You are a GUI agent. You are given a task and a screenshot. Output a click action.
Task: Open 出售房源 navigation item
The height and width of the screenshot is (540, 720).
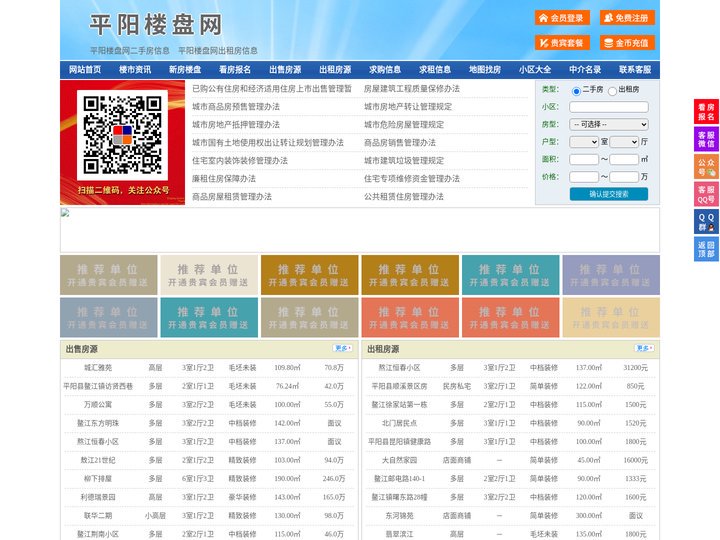(285, 70)
